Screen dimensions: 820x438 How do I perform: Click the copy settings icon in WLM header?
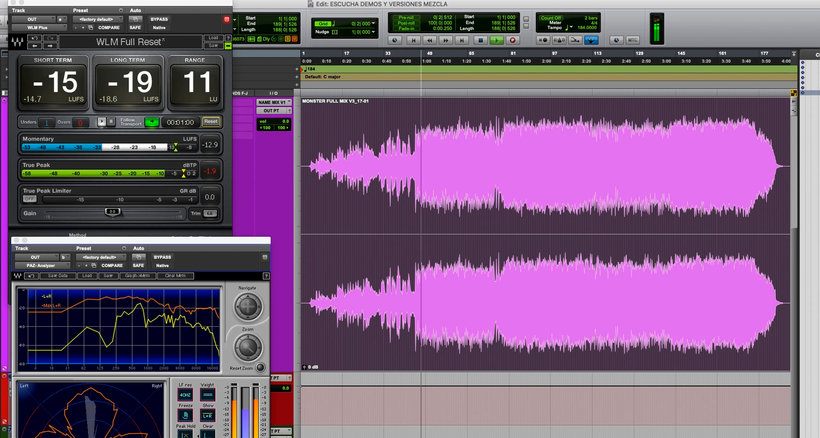coord(90,28)
